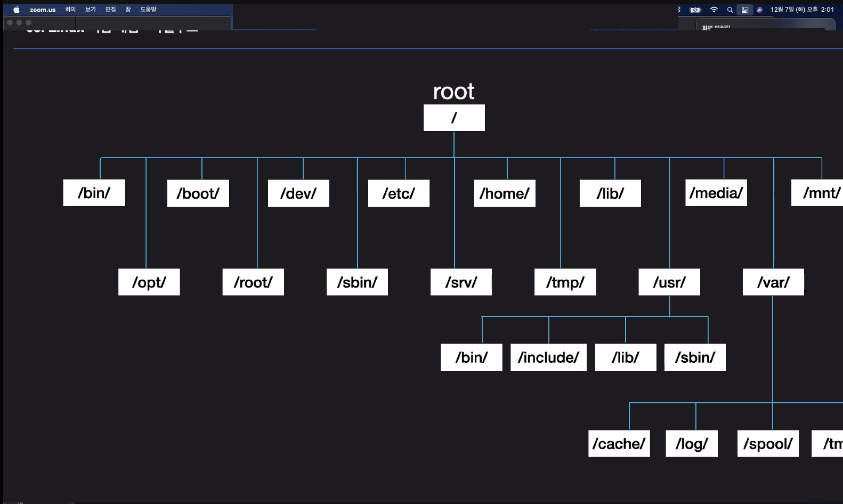Open the 회의 menu
This screenshot has width=843, height=504.
point(70,10)
